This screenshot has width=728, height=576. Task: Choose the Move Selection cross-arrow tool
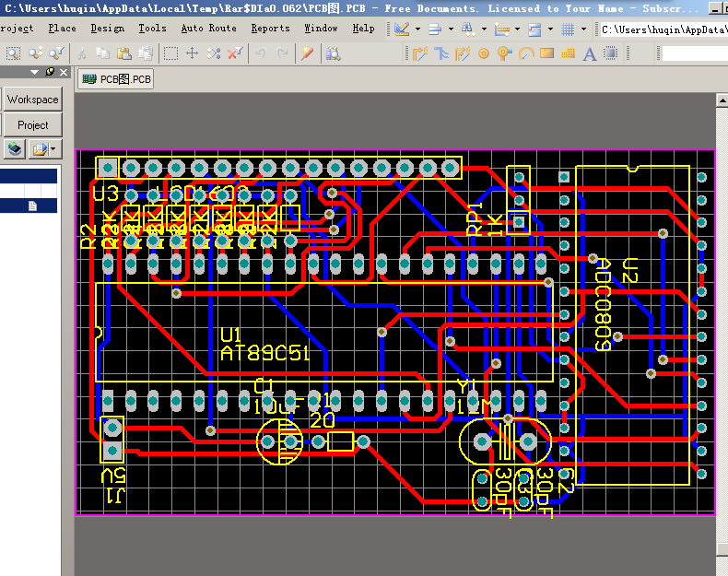pos(192,53)
